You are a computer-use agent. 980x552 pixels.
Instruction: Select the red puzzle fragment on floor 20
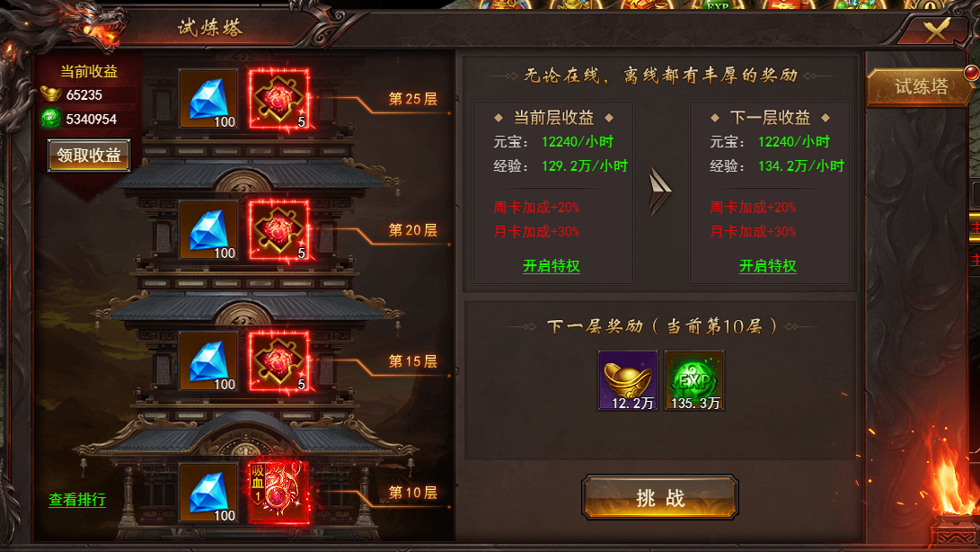pyautogui.click(x=278, y=230)
